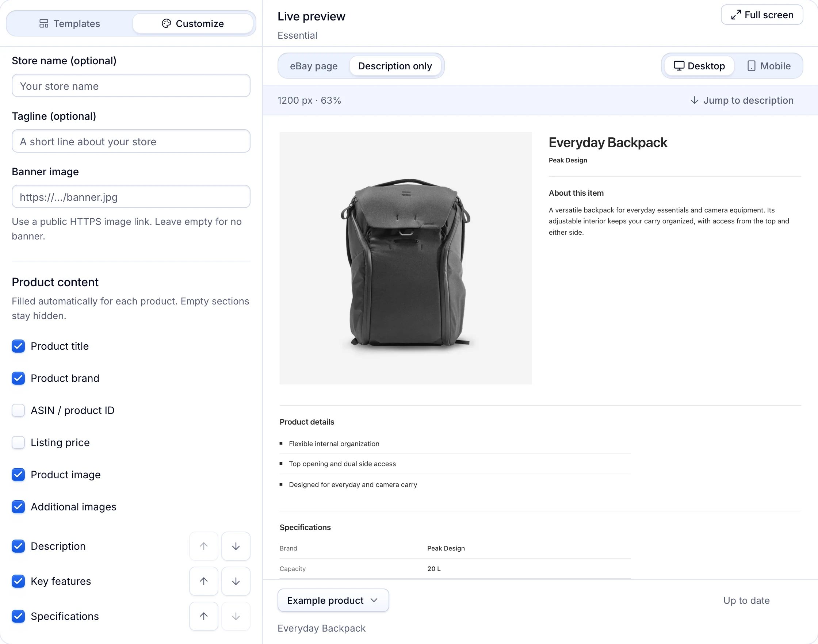Screen dimensions: 818x644
Task: Move Specifications section up
Action: [204, 616]
